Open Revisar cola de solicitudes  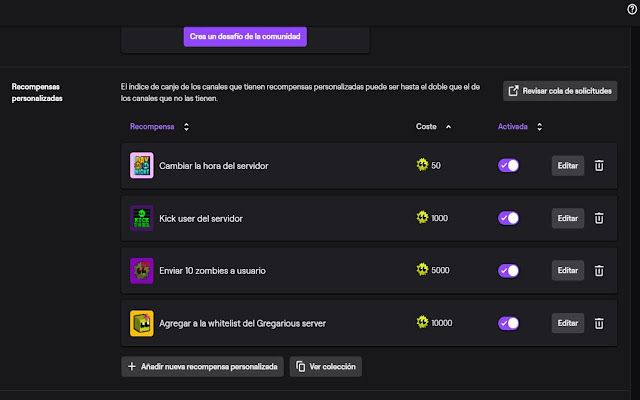pos(560,91)
